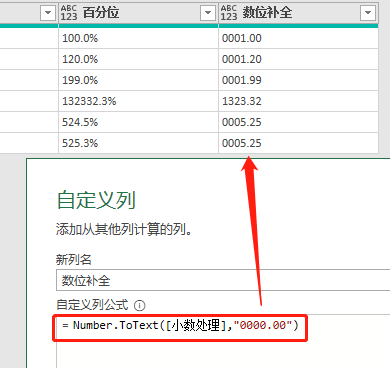390x368 pixels.
Task: Click the info icon beside 自定义列公式
Action: 139,305
